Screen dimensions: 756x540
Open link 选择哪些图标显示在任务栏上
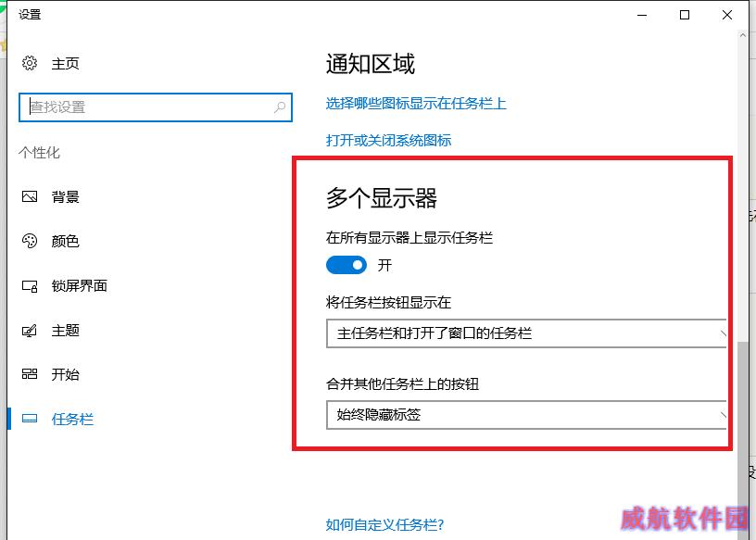coord(416,103)
